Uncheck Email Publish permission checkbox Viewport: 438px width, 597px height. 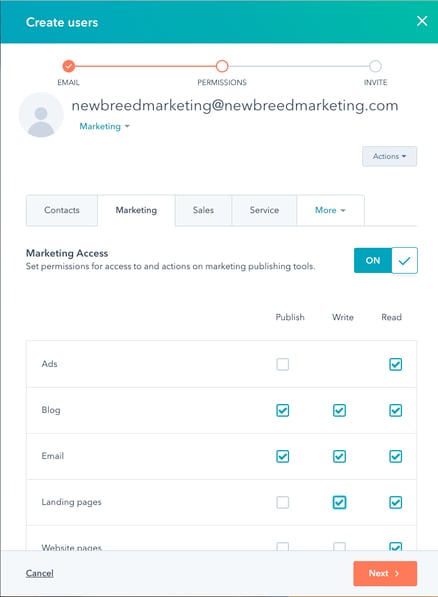283,457
